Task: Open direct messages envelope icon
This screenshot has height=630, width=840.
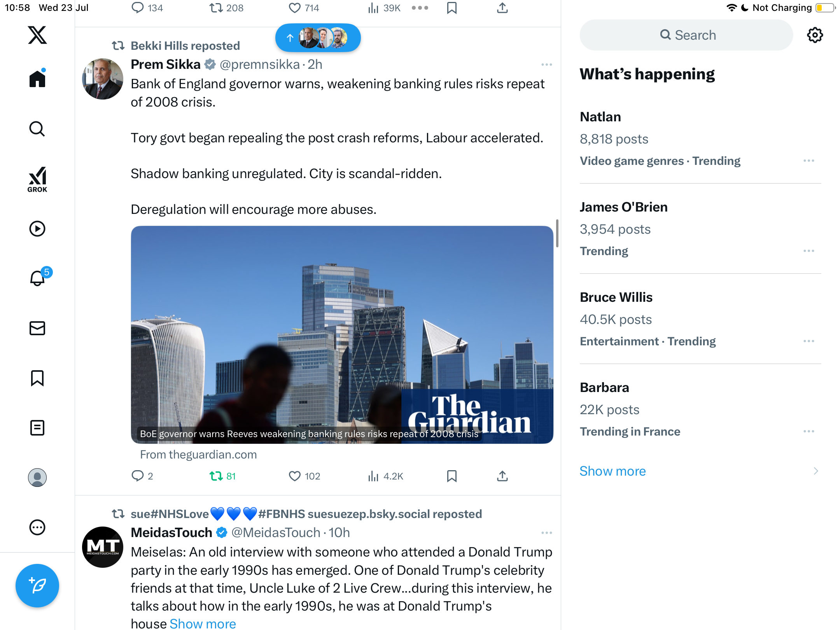Action: (37, 328)
